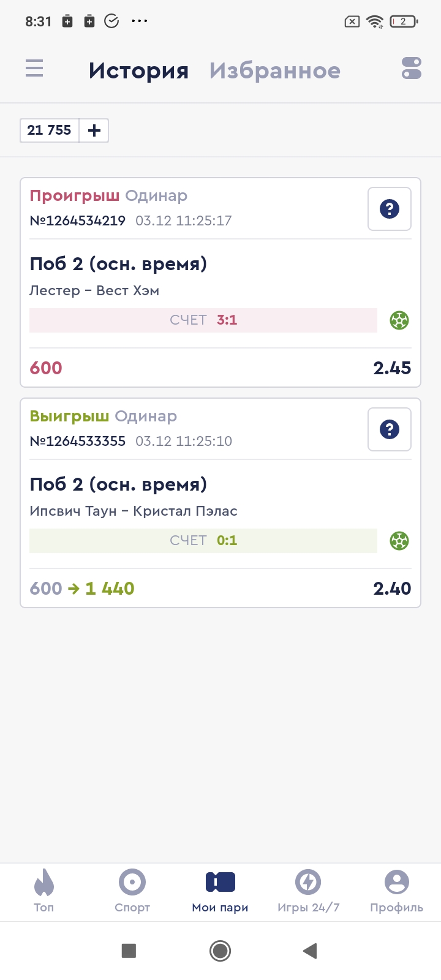Open help for the Выигрыш bet
This screenshot has width=441, height=980.
(x=390, y=430)
